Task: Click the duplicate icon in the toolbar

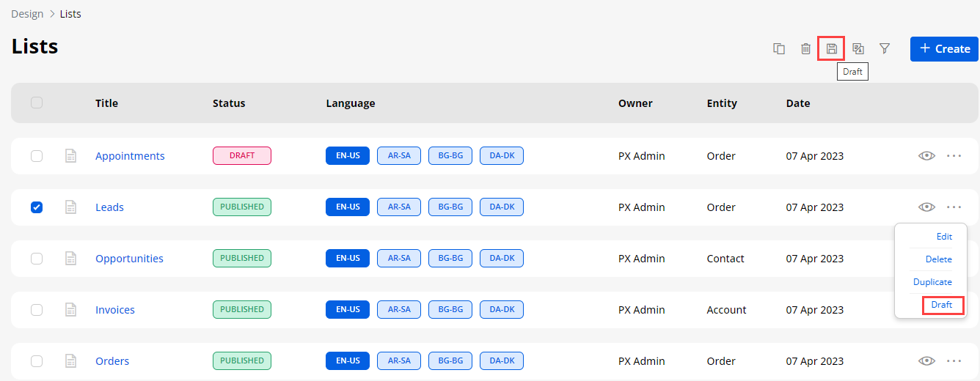Action: click(x=779, y=49)
